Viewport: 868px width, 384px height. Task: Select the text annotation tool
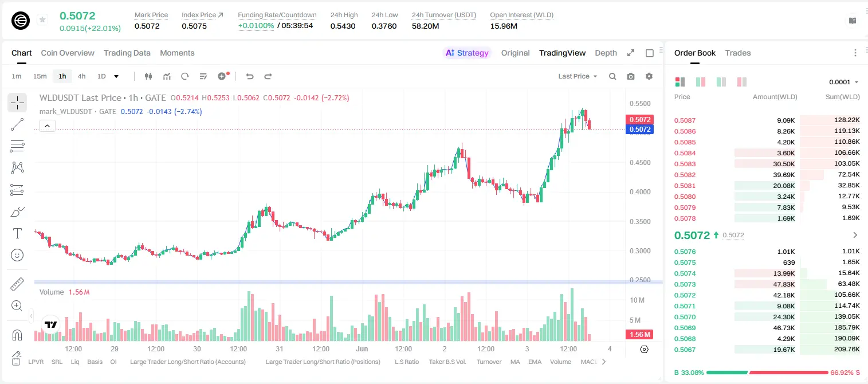17,233
